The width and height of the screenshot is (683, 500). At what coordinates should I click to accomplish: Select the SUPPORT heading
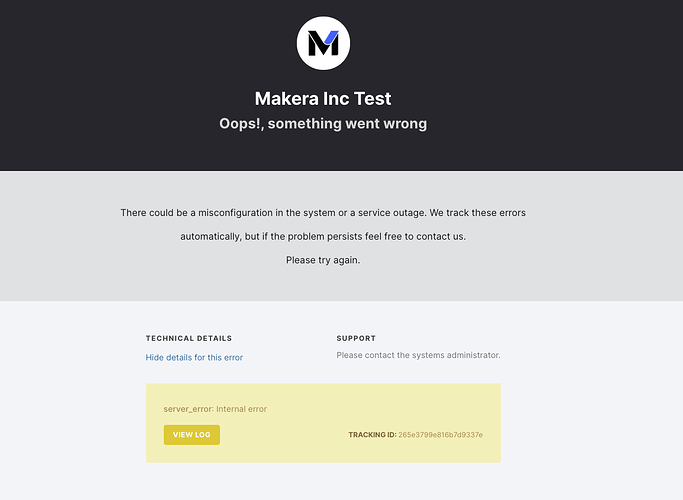tap(356, 339)
